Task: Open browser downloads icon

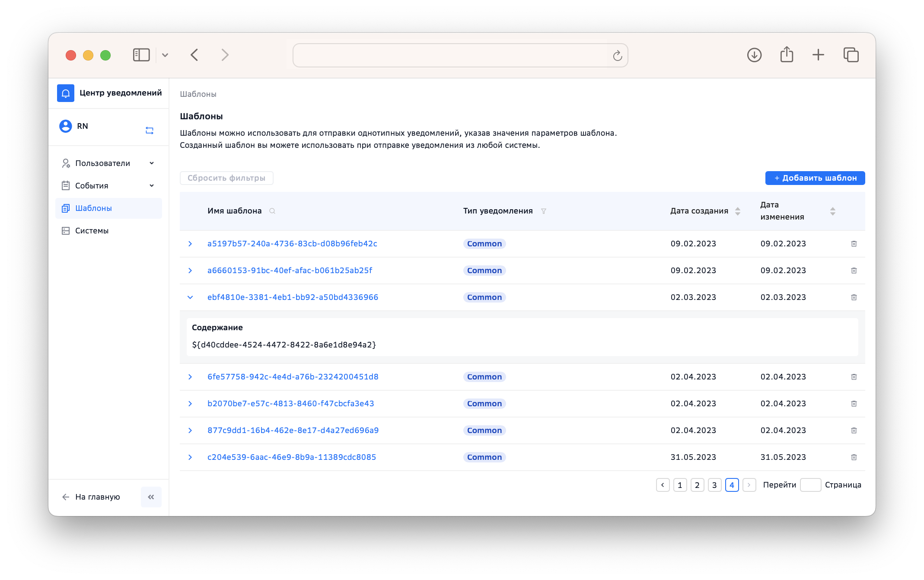Action: point(754,55)
